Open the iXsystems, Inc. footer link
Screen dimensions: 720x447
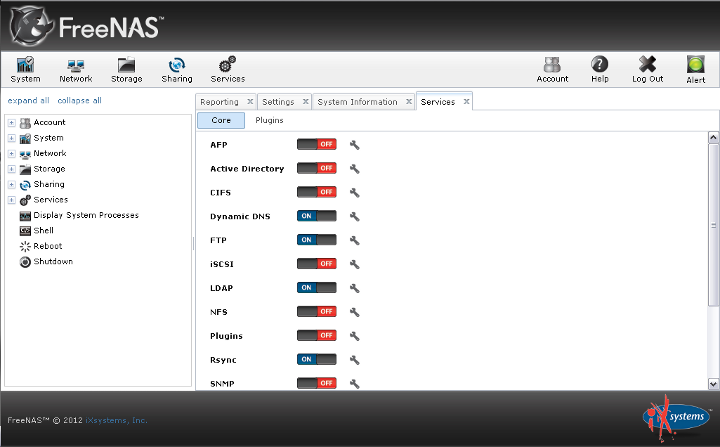point(116,420)
